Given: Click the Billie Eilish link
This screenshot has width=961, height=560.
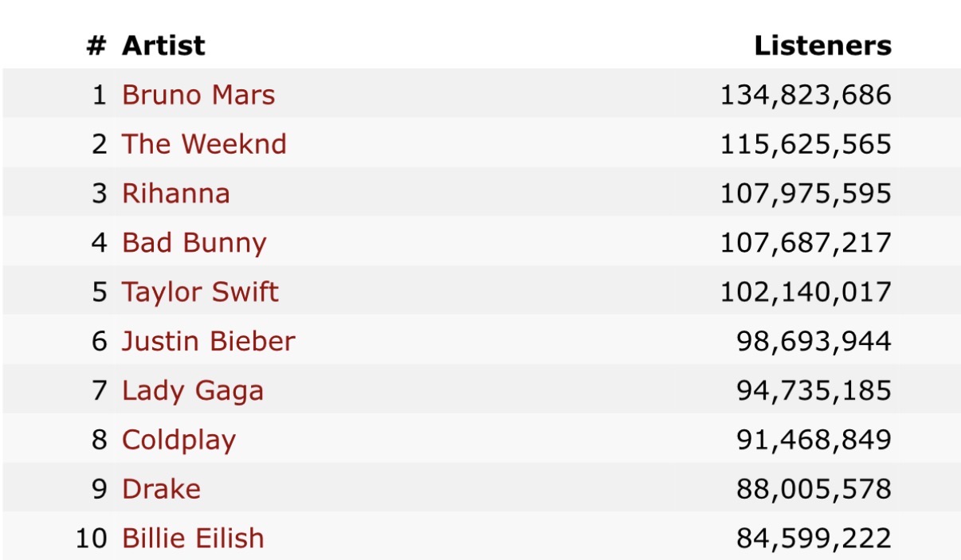Looking at the screenshot, I should [x=193, y=538].
